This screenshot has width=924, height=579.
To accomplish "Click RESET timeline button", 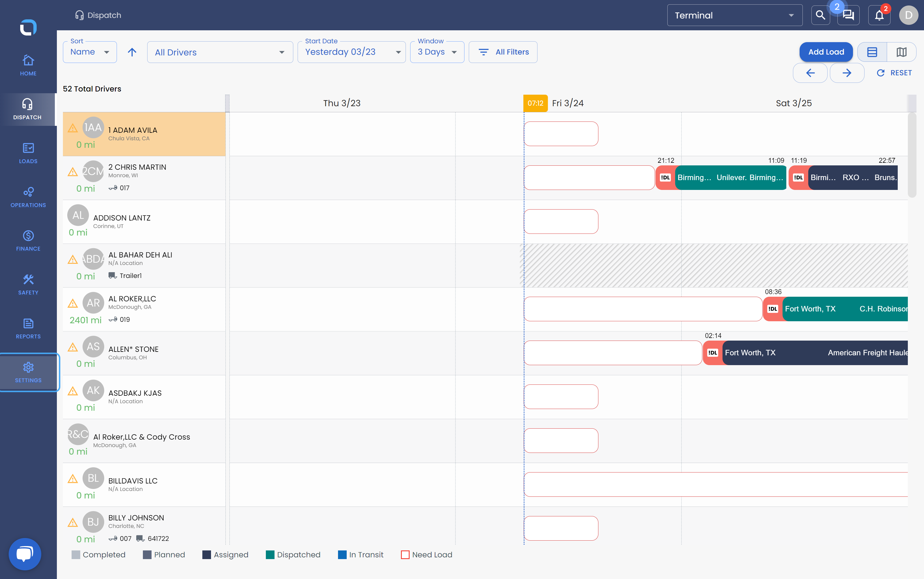I will tap(894, 73).
